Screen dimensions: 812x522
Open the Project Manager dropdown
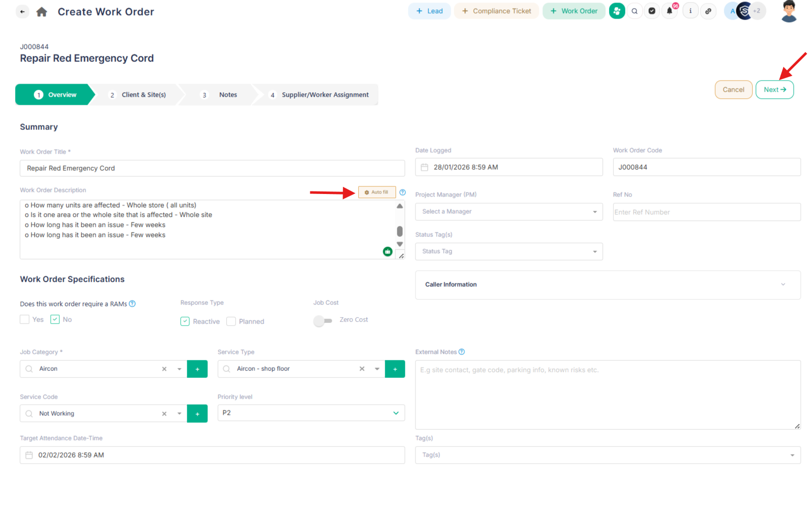point(508,212)
